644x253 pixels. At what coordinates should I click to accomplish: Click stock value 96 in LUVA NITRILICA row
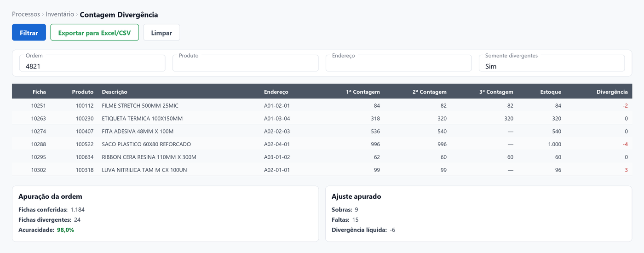(558, 170)
